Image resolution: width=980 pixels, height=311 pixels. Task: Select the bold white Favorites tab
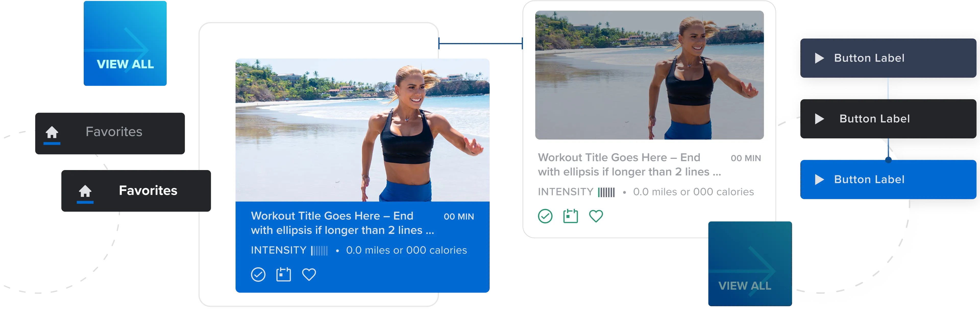tap(136, 191)
